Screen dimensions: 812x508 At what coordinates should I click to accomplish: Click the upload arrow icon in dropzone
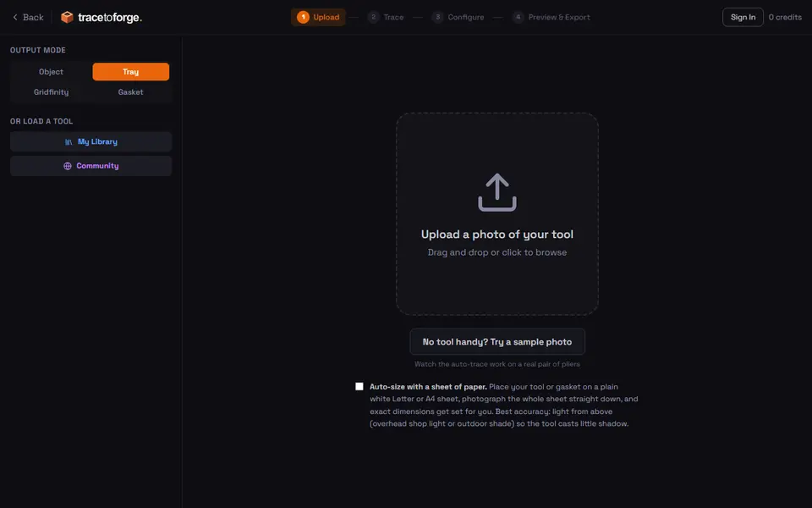(497, 192)
